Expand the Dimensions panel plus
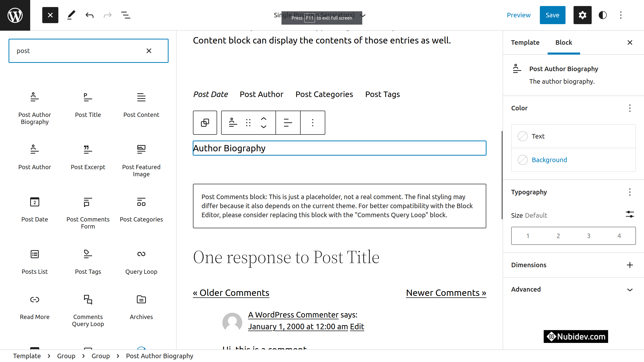644x362 pixels. (x=630, y=265)
